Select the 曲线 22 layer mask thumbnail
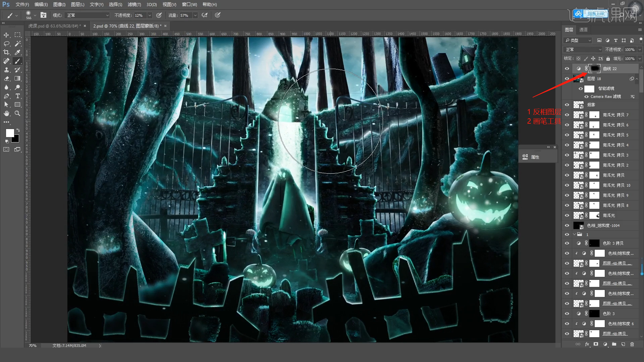The image size is (644, 362). 594,69
